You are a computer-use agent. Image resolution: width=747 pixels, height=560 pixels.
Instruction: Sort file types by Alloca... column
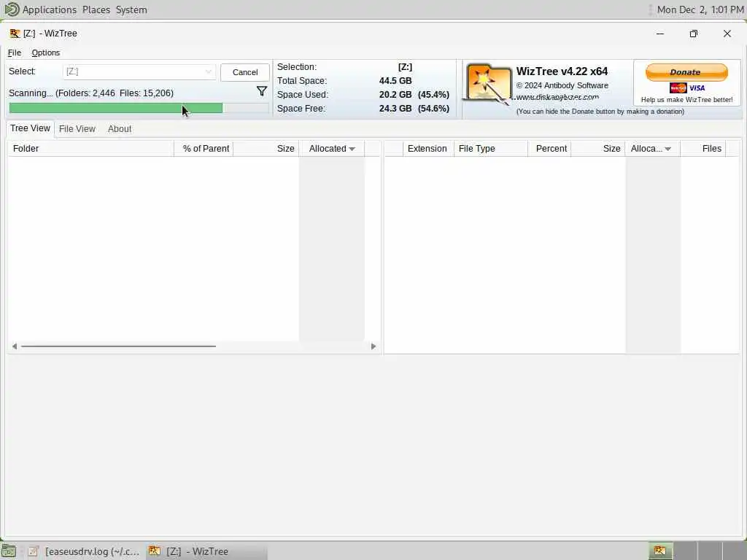[652, 149]
